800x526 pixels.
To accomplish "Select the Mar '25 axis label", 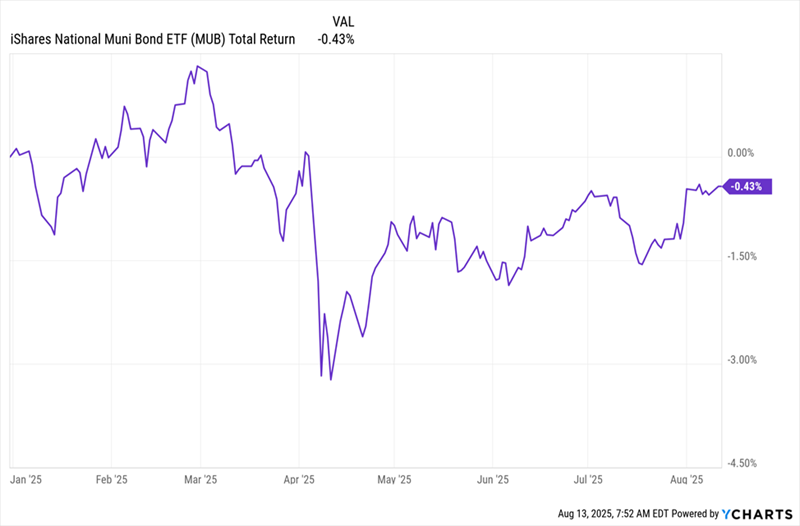I will coord(200,478).
